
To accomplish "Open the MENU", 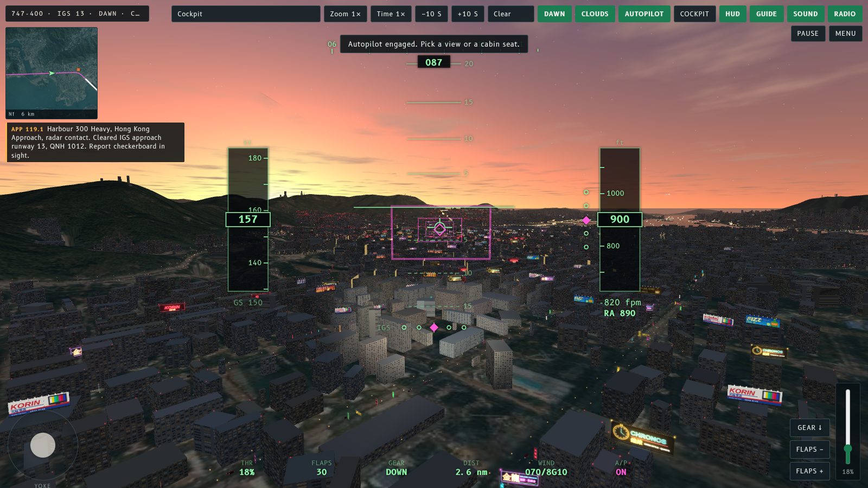I will click(x=845, y=34).
